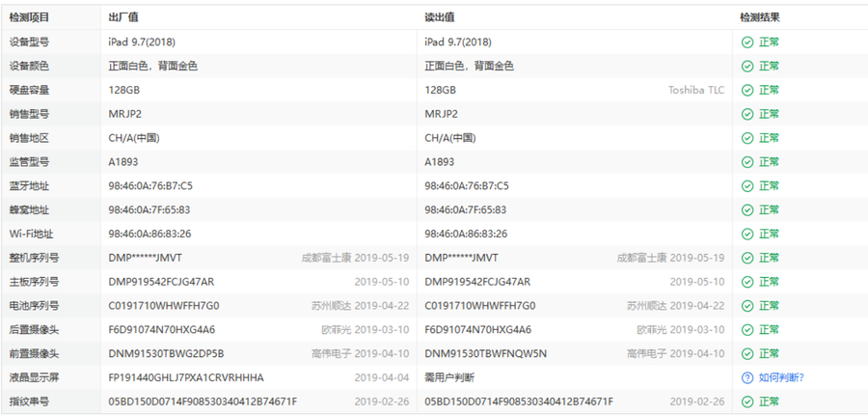Image resolution: width=868 pixels, height=416 pixels.
Task: Click factory value MRJP2 in 销售型号 row
Action: pos(125,114)
